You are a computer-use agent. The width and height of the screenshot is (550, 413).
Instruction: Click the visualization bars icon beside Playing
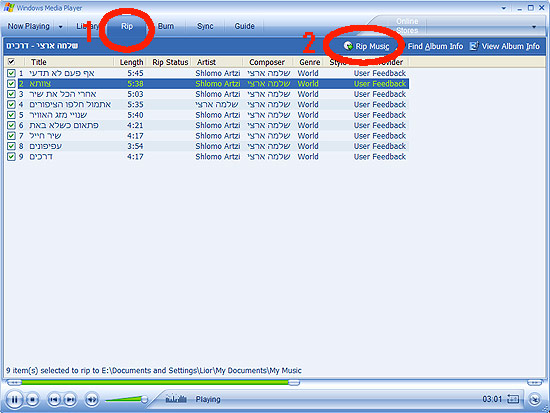click(176, 399)
